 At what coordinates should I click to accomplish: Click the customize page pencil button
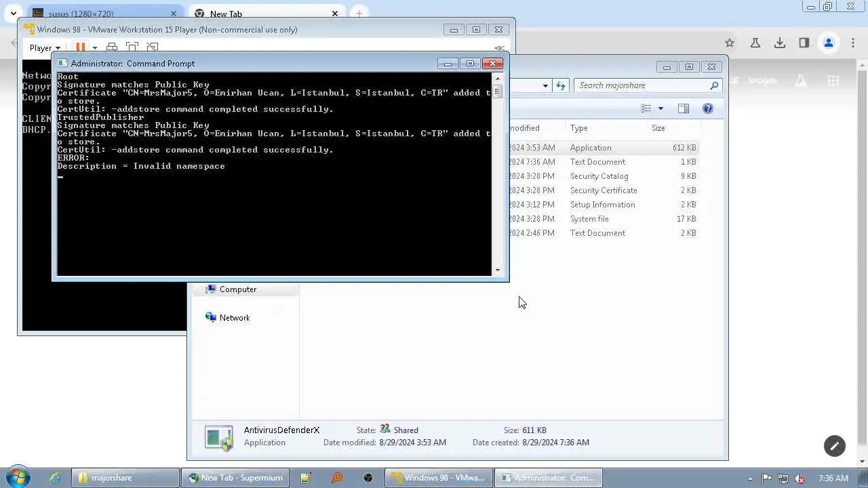[835, 445]
